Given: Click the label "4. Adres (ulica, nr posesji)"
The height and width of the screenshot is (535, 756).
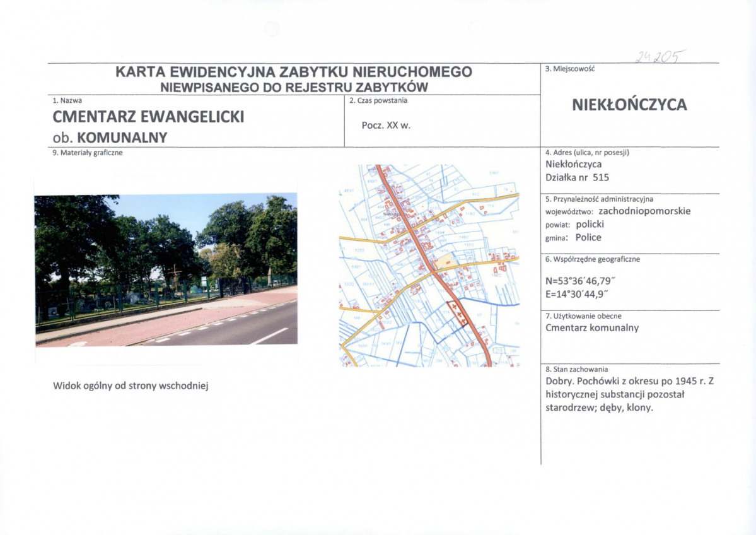Looking at the screenshot, I should pyautogui.click(x=587, y=153).
